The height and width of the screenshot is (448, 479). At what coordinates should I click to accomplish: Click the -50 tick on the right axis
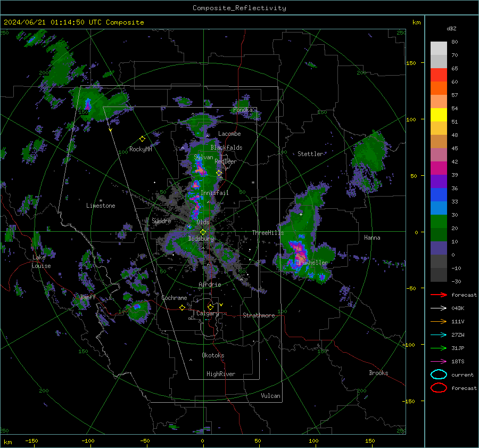(x=411, y=288)
